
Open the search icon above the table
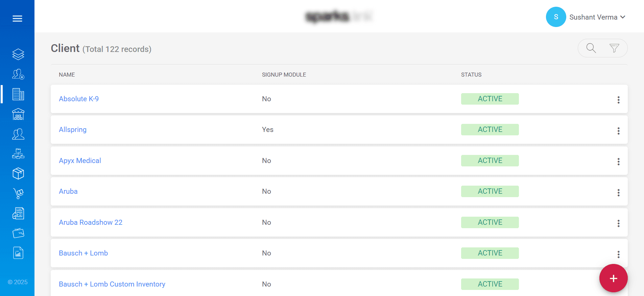tap(590, 48)
